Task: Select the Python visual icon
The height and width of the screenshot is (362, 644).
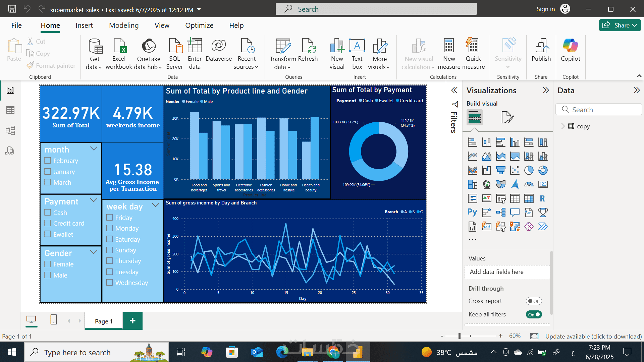Action: coord(472,212)
